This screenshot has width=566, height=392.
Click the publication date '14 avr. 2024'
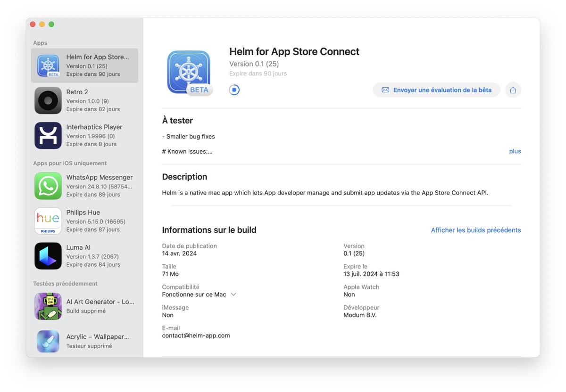click(x=180, y=253)
